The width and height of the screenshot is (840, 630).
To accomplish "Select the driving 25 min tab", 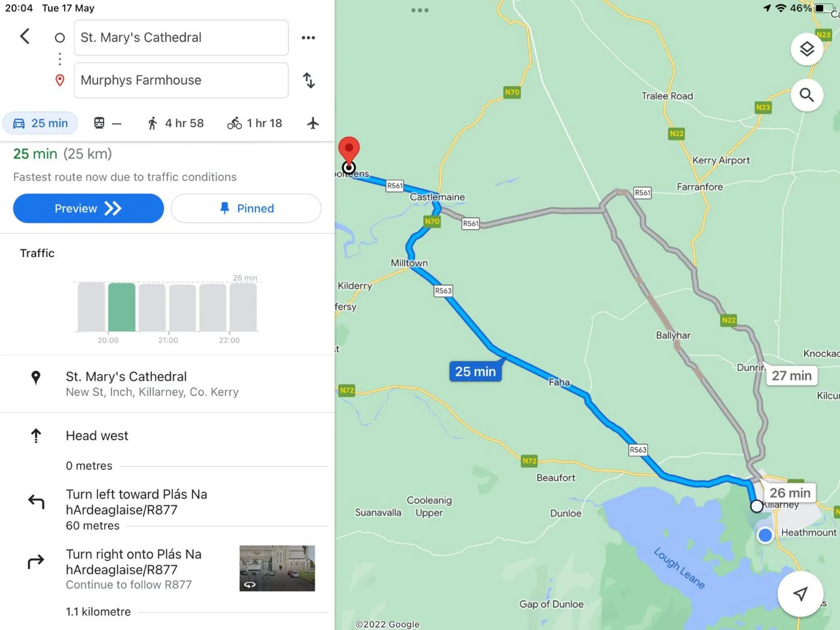I will pyautogui.click(x=40, y=123).
